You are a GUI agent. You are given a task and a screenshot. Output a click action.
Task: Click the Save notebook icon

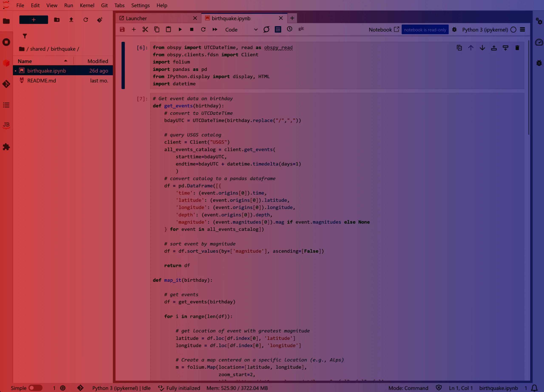[x=122, y=30]
